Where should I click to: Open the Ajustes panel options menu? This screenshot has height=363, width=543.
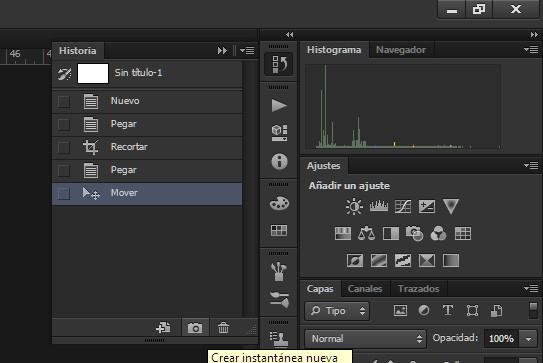[x=531, y=166]
